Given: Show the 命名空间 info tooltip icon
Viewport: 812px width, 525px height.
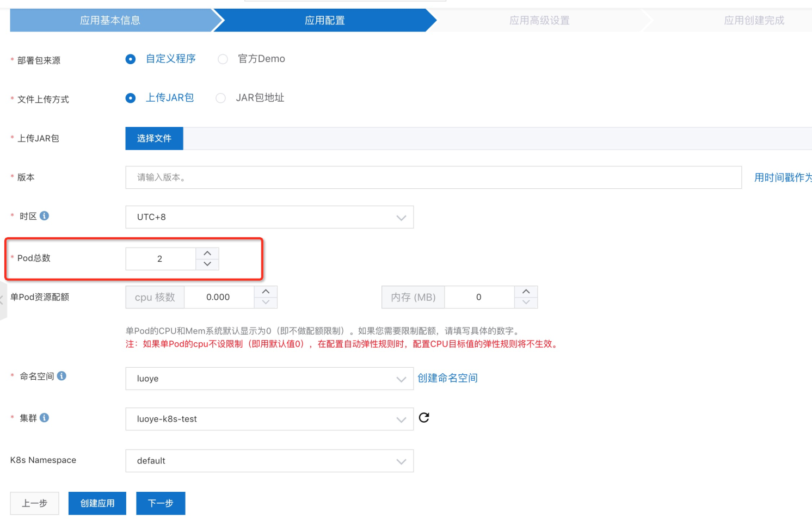Looking at the screenshot, I should [62, 376].
